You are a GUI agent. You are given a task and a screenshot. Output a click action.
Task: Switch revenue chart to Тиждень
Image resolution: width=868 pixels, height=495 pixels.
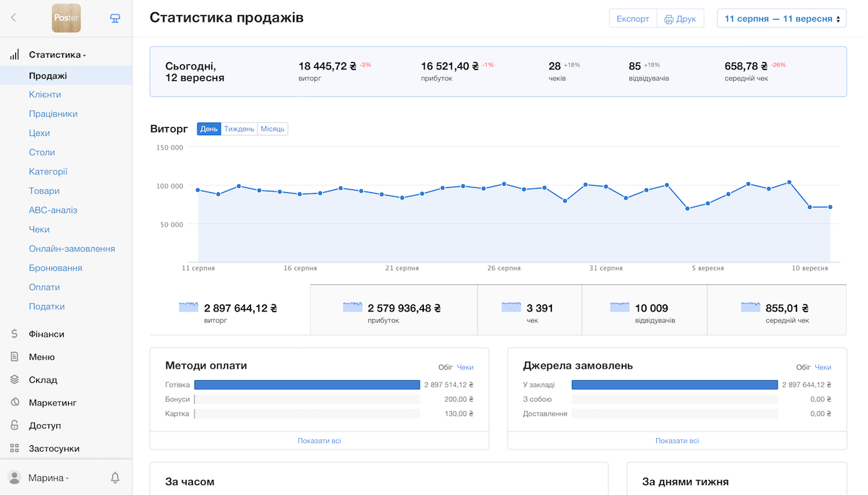[239, 129]
